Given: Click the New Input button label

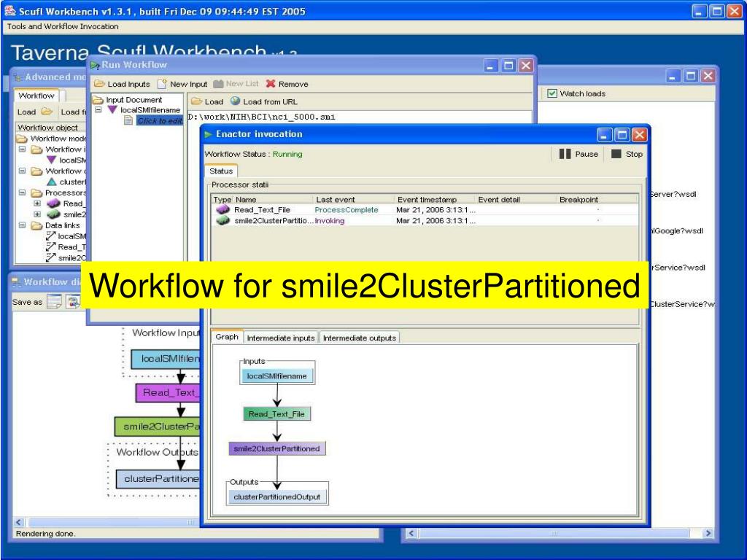Looking at the screenshot, I should (189, 84).
